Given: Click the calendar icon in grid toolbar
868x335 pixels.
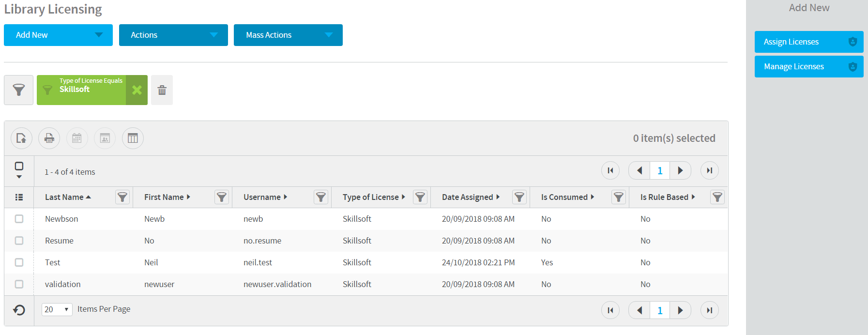Looking at the screenshot, I should tap(77, 138).
